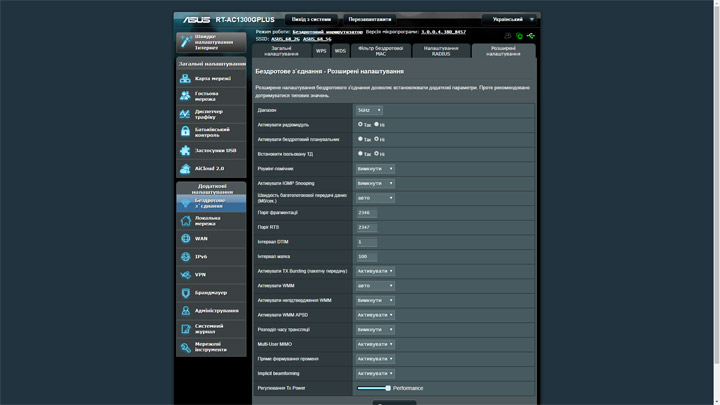Image resolution: width=720 pixels, height=405 pixels.
Task: Select 'Ні' for Activate radio module
Action: coord(377,124)
